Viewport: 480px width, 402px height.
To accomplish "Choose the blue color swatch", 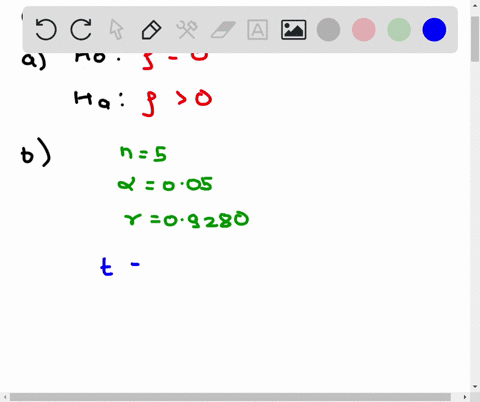I will [434, 30].
